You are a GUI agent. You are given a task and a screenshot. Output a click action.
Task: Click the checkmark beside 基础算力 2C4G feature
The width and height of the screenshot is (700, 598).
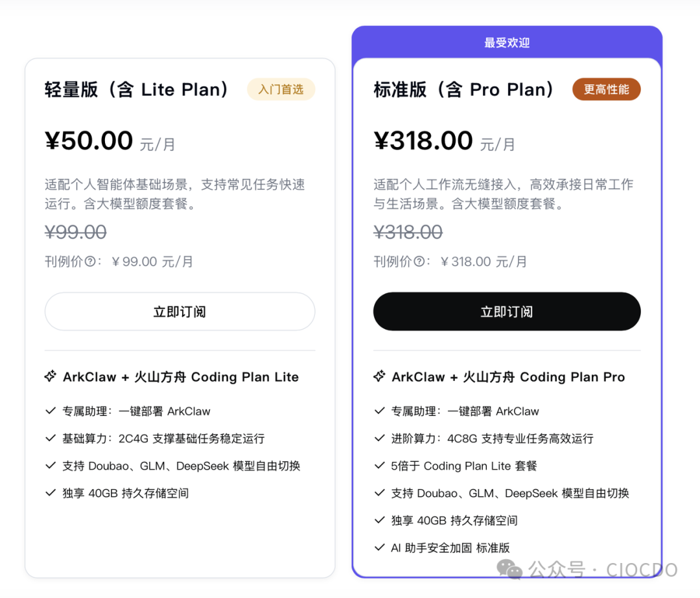pyautogui.click(x=51, y=439)
